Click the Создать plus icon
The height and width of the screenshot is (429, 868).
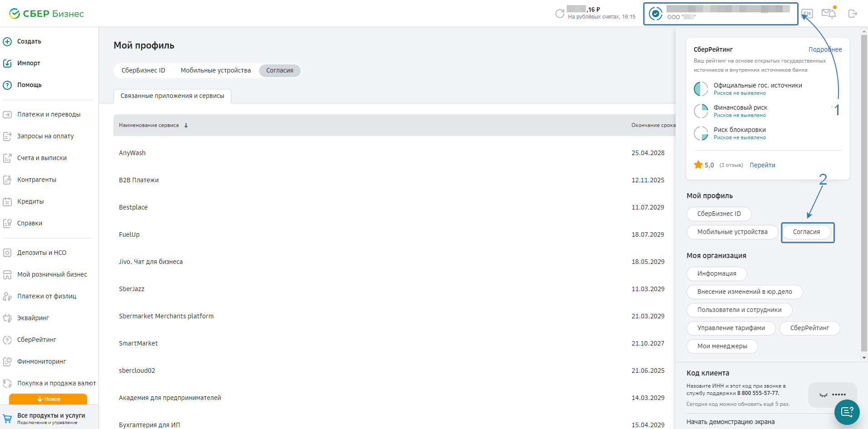click(7, 42)
